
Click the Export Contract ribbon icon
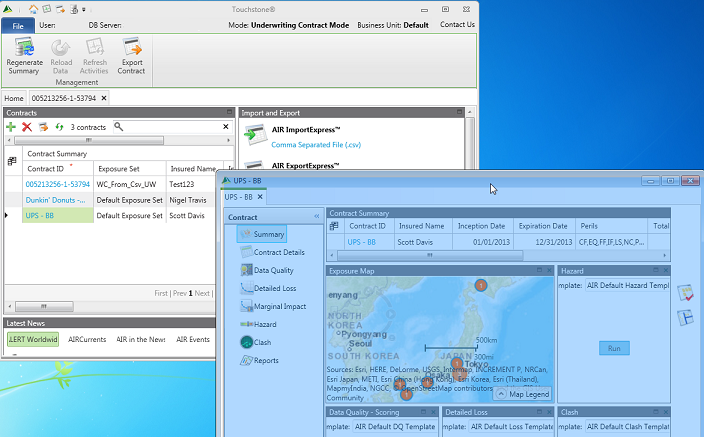point(131,56)
